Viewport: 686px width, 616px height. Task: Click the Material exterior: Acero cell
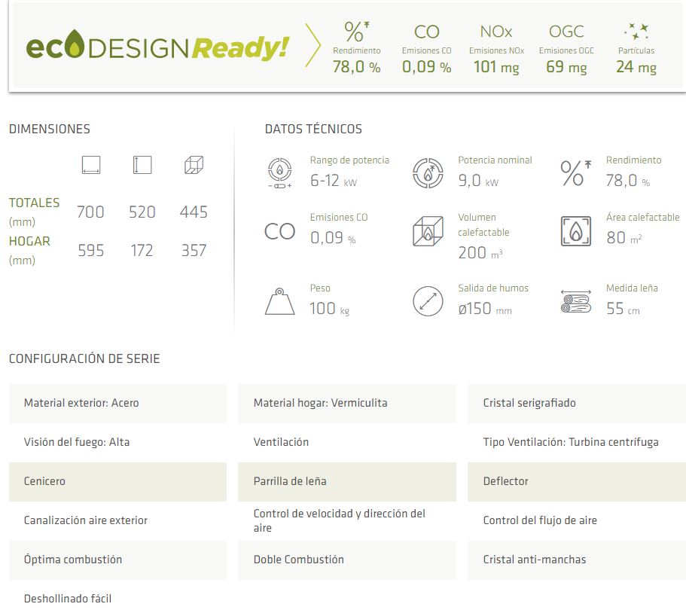coord(117,404)
